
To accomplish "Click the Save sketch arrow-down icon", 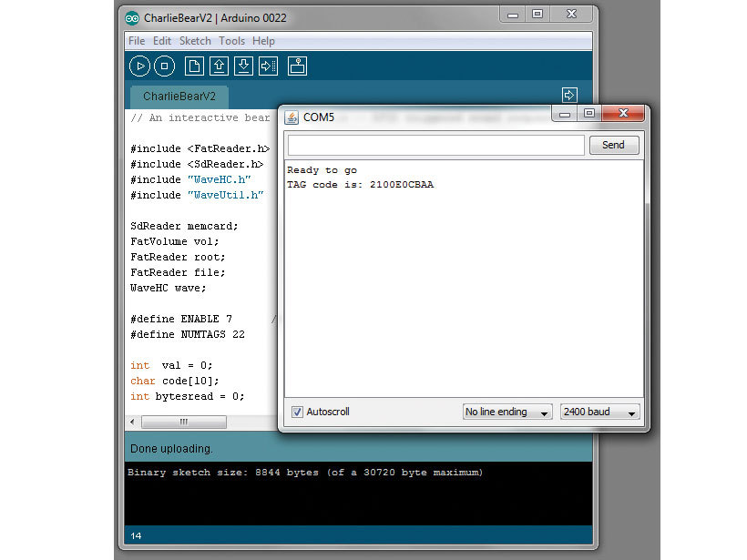I will [x=243, y=66].
